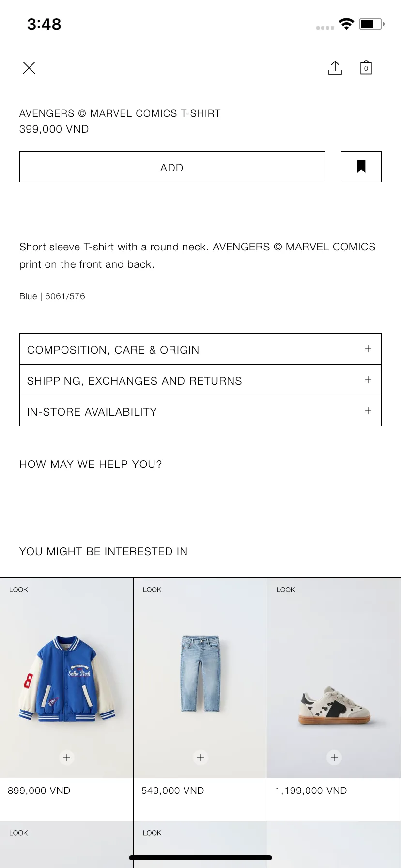Open the blue varsity jacket thumbnail
Screen dimensions: 401x868
point(67,679)
